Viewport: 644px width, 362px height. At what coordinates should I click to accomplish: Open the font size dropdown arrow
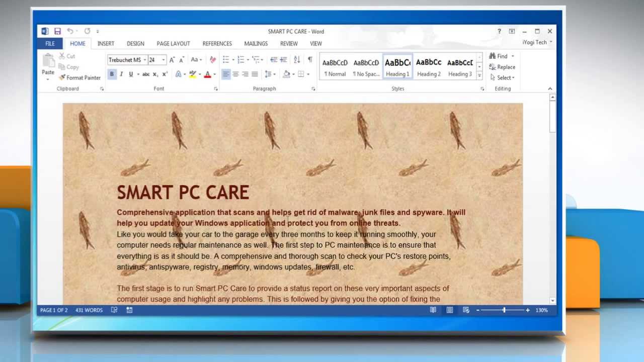coord(164,60)
